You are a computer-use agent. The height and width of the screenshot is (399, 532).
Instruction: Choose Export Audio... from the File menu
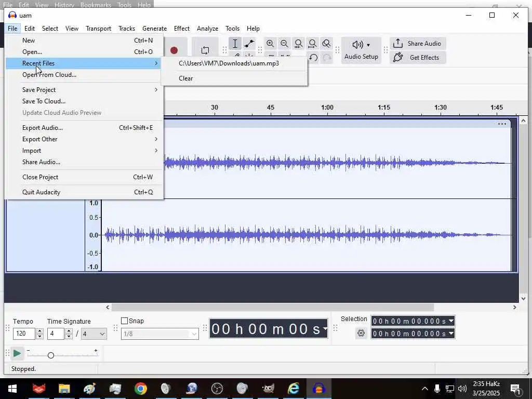[x=85, y=128]
